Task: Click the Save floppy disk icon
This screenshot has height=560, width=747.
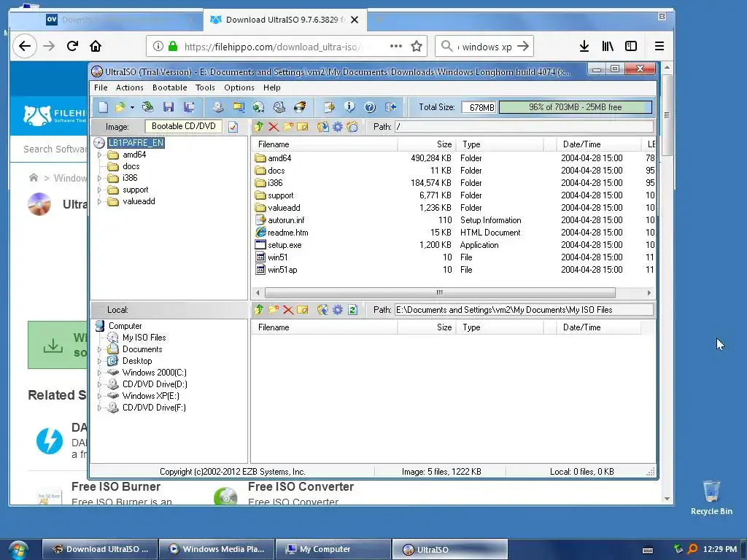Action: [169, 107]
